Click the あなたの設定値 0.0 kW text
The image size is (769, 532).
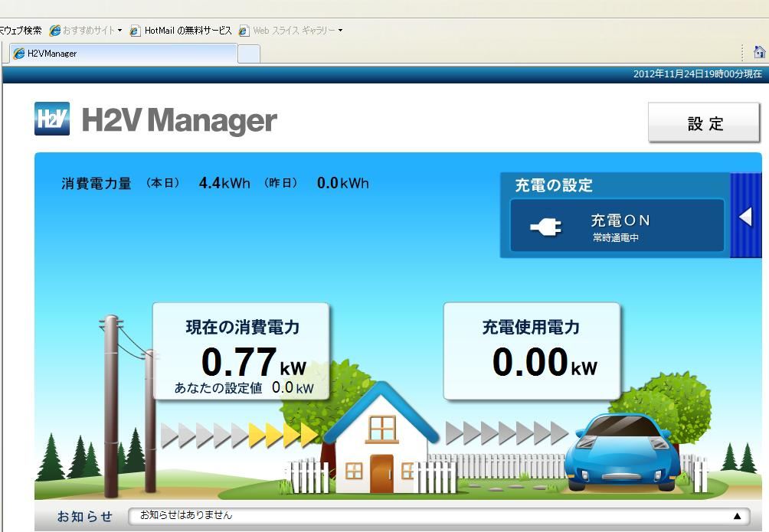point(244,388)
